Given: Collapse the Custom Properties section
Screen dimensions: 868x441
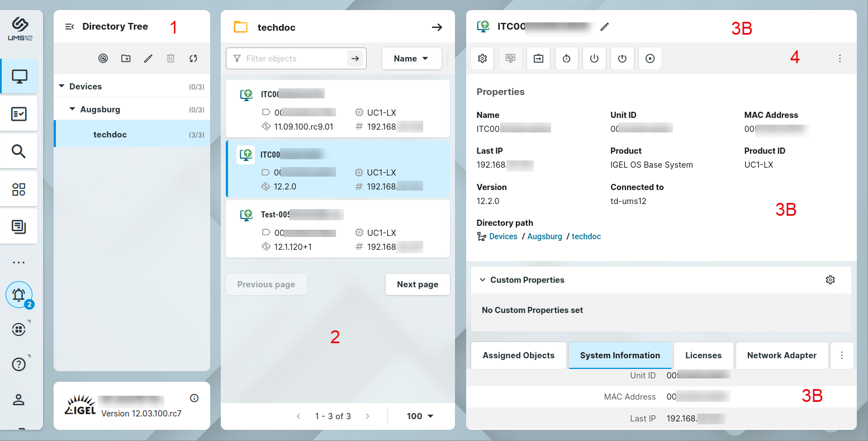Looking at the screenshot, I should [x=482, y=280].
